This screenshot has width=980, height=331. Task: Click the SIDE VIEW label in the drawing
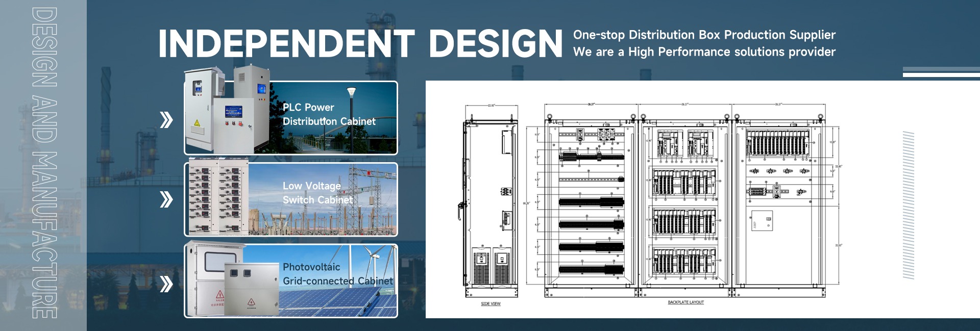click(491, 304)
